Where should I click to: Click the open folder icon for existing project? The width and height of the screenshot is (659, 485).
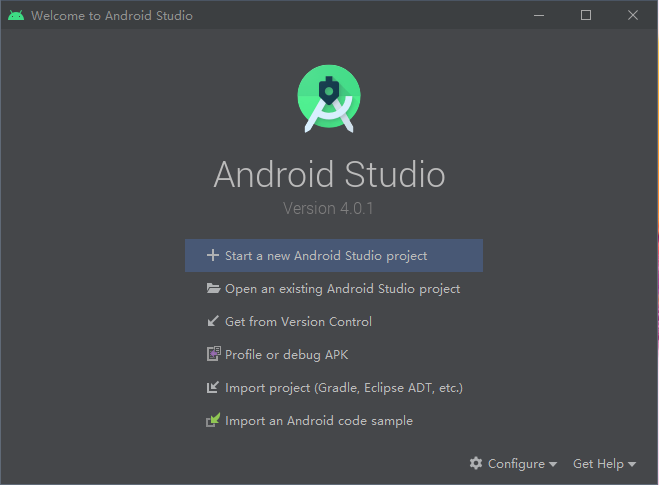click(213, 288)
